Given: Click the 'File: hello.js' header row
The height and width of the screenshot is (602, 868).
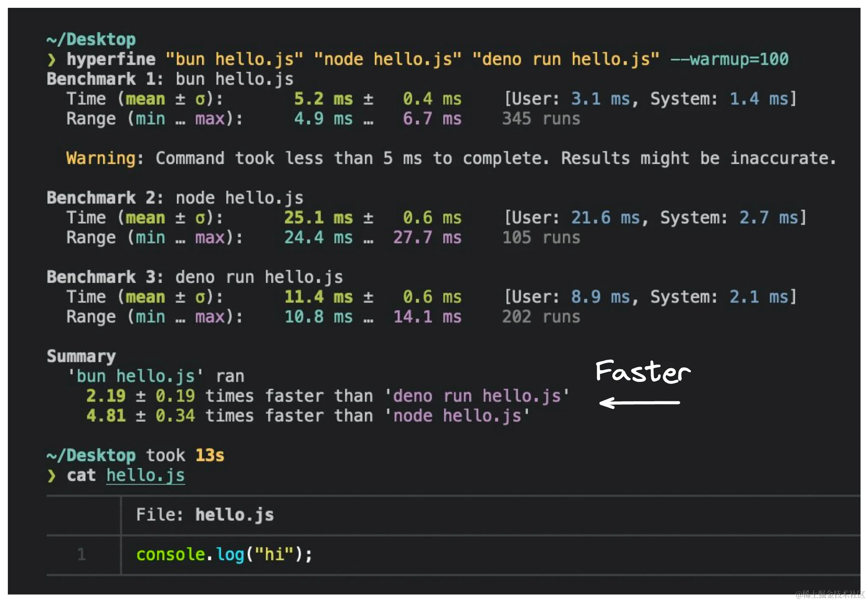Looking at the screenshot, I should [x=205, y=515].
